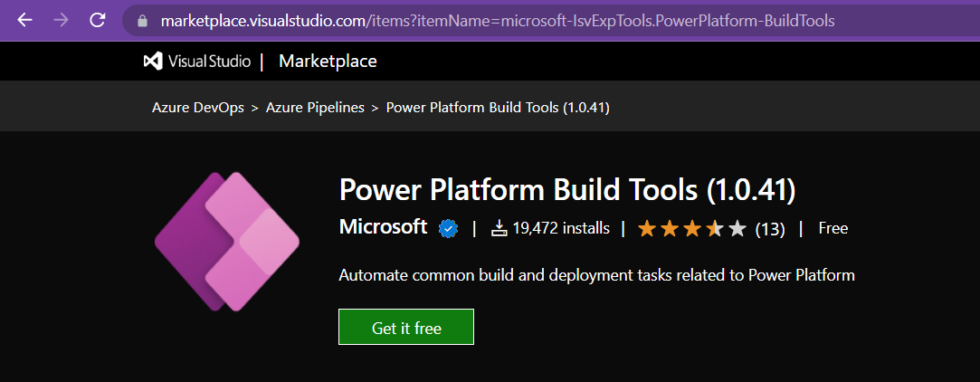The height and width of the screenshot is (382, 980).
Task: Open the (13) reviews count
Action: 769,228
